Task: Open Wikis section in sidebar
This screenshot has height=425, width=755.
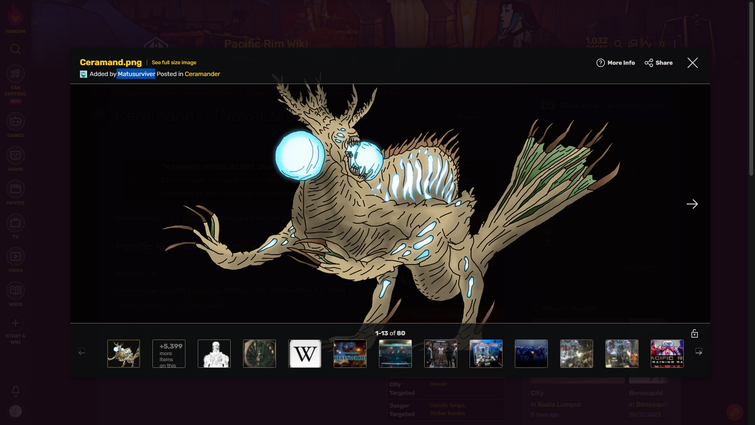Action: pos(15,294)
